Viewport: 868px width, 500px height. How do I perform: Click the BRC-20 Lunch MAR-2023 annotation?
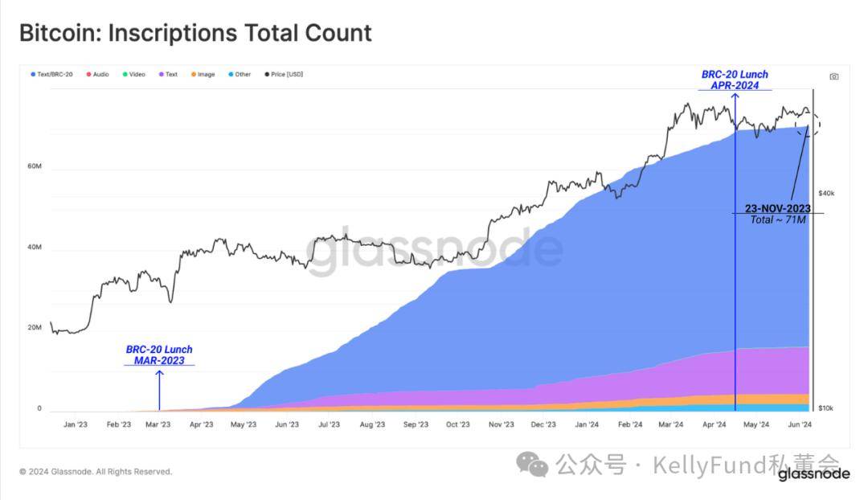click(159, 355)
